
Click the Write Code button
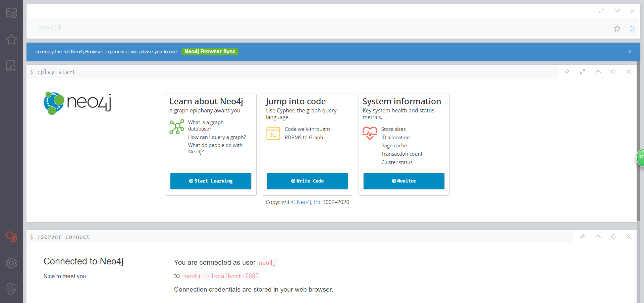307,181
